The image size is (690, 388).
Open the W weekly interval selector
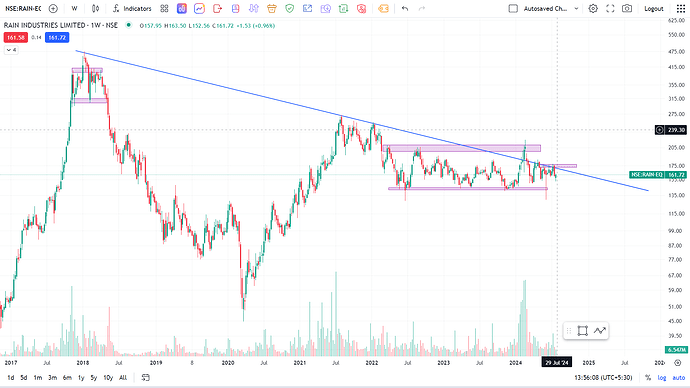pyautogui.click(x=74, y=8)
